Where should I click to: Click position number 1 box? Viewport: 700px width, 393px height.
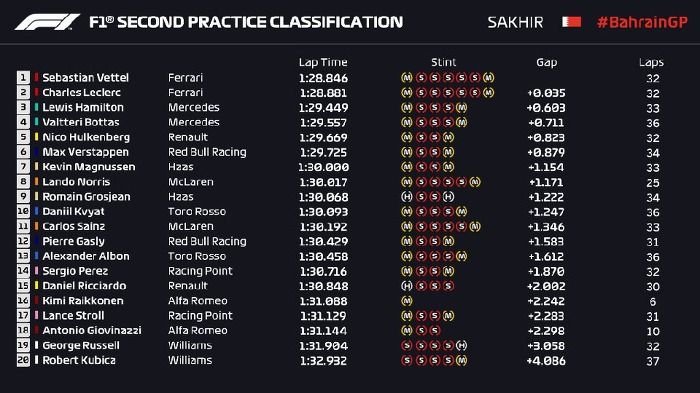pos(23,77)
